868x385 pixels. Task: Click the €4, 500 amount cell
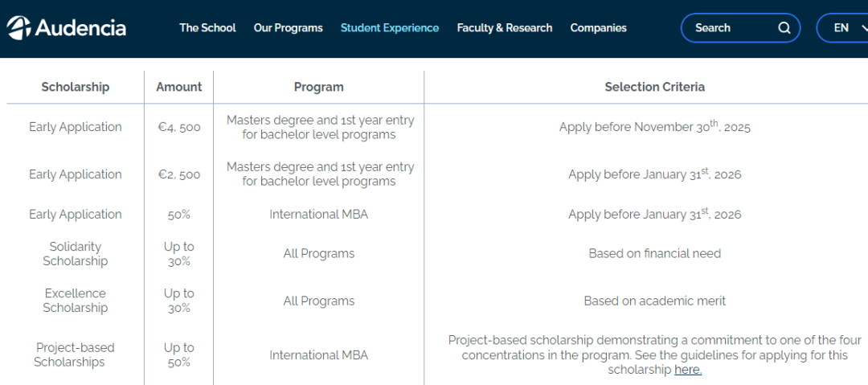click(179, 127)
